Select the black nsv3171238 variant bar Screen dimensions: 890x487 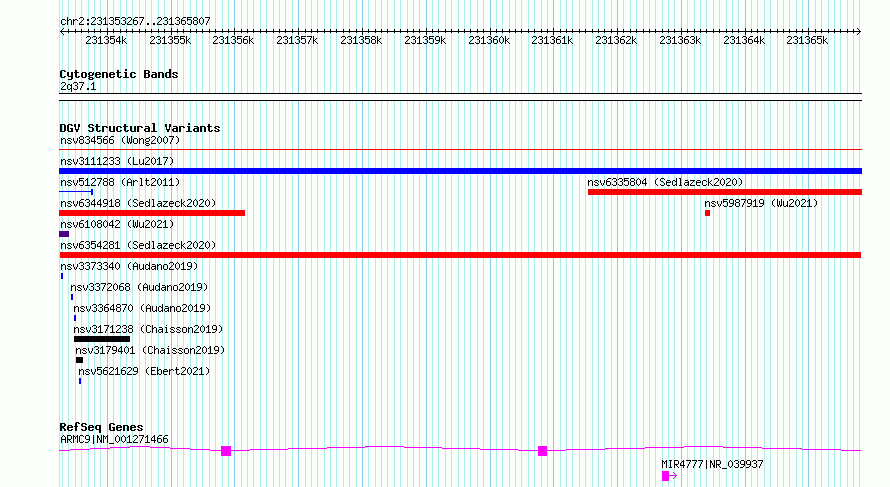[102, 339]
